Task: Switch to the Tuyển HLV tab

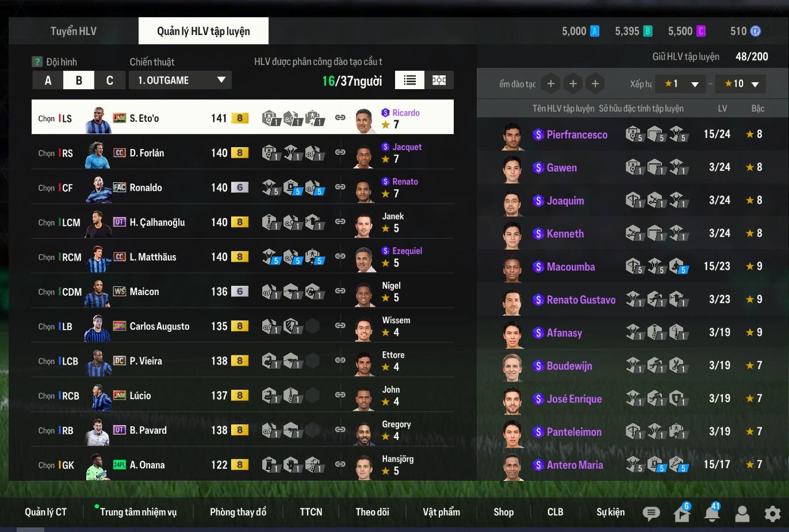Action: coord(74,31)
